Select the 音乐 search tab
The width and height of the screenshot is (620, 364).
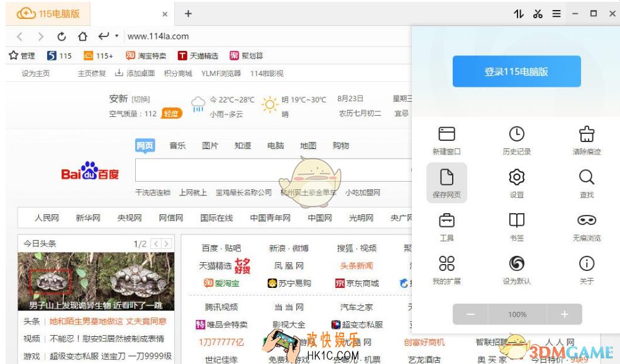[177, 145]
